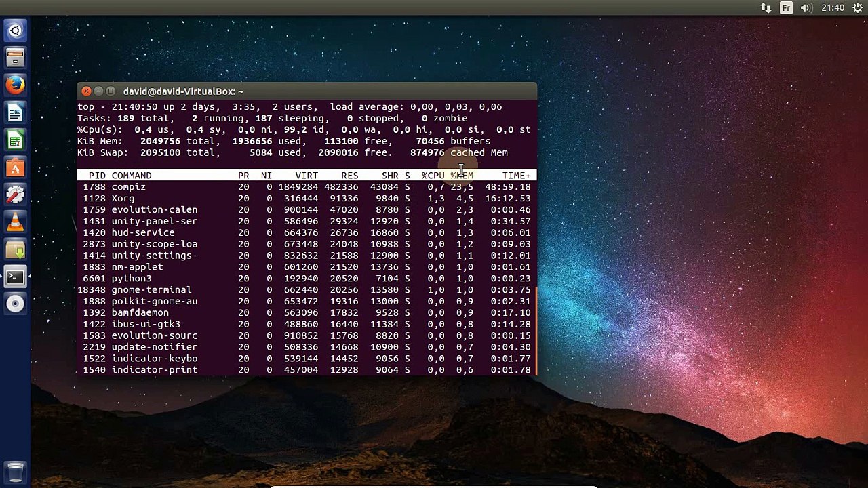Select the evolution-sourc process row
The height and width of the screenshot is (488, 868).
point(307,335)
